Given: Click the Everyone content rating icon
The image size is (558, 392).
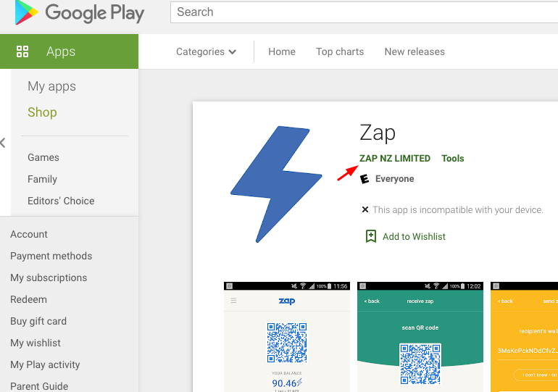Looking at the screenshot, I should tap(365, 179).
